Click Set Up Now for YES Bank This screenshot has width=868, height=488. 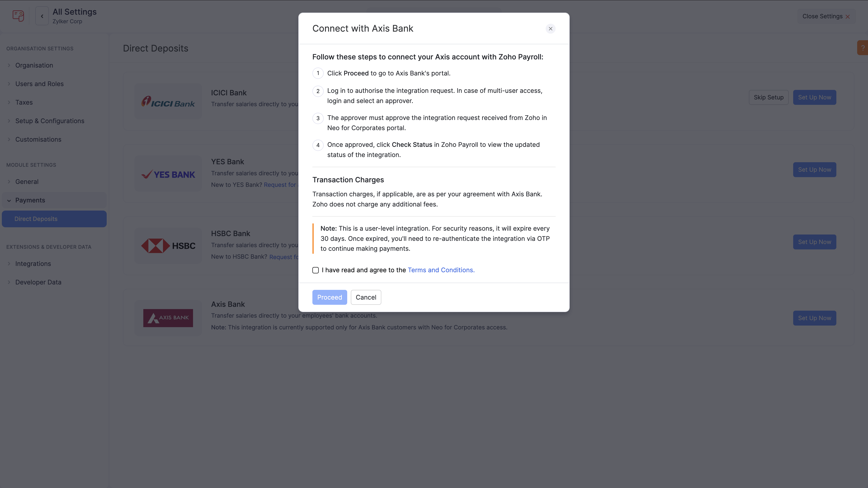pyautogui.click(x=814, y=170)
